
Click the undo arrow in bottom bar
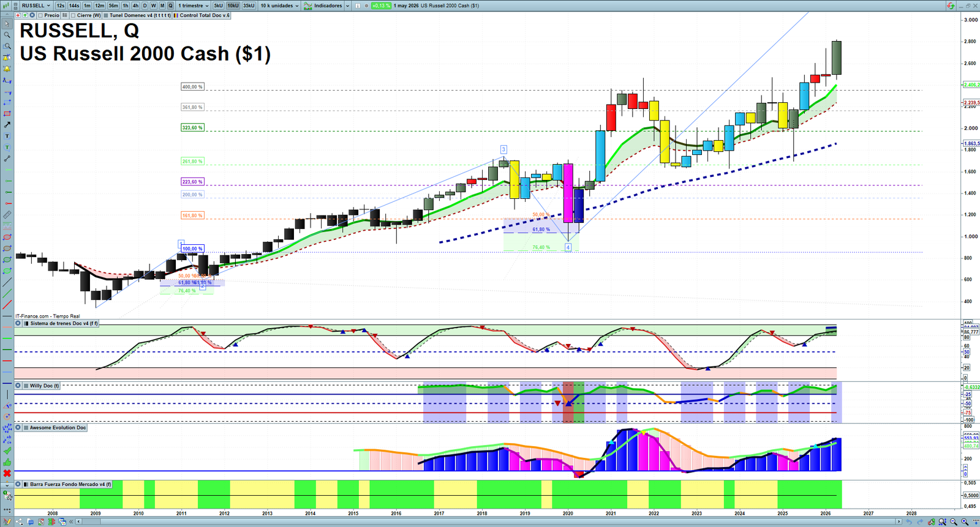click(910, 521)
